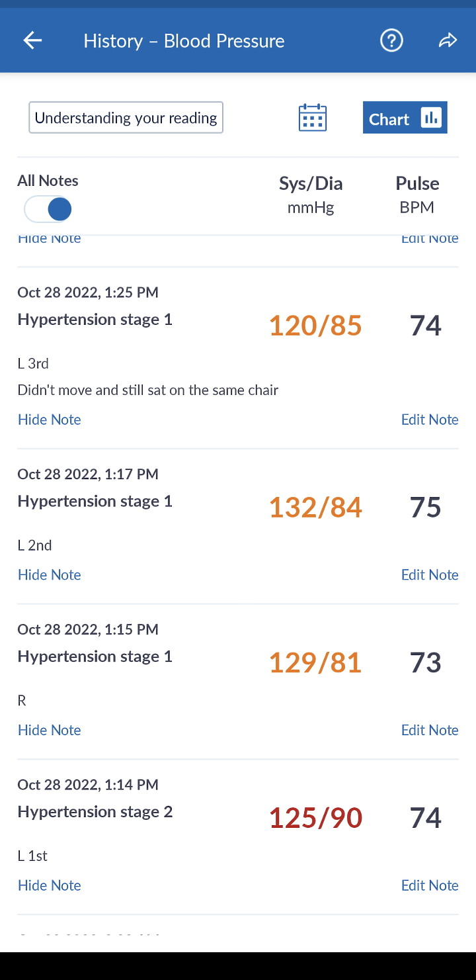Hide note for 1:15 PM reading
Screen dimensions: 476x980
click(x=50, y=731)
